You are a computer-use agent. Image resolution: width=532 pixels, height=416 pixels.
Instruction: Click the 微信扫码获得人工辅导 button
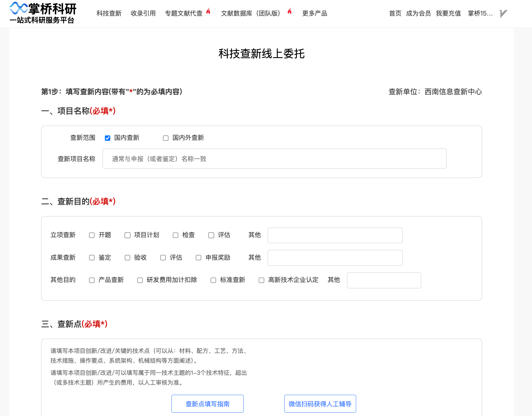click(x=320, y=404)
